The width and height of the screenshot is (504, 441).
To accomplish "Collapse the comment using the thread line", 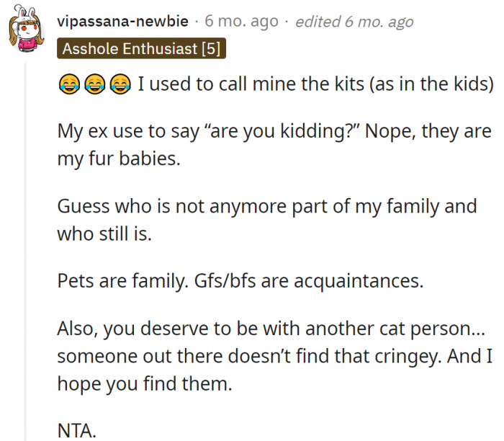I will pos(27,252).
